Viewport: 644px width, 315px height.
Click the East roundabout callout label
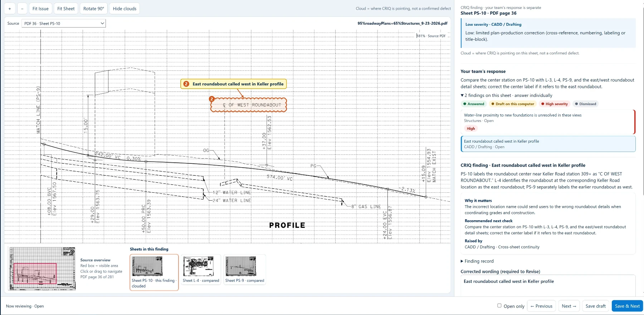click(x=234, y=84)
